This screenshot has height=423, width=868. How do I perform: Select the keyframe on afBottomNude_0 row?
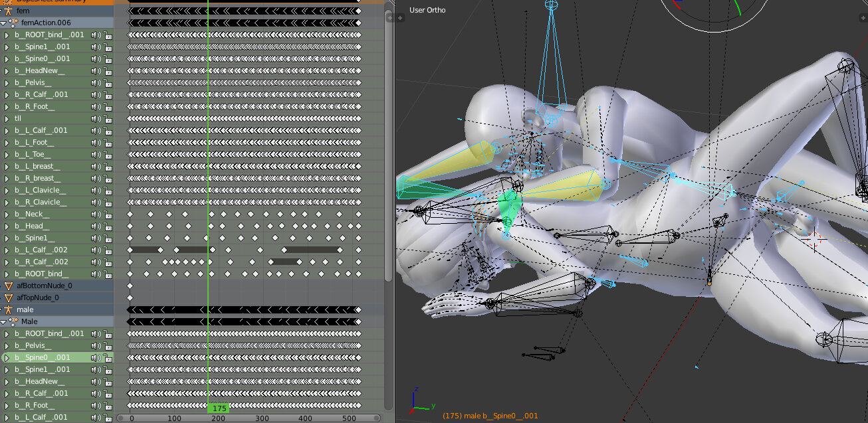130,286
